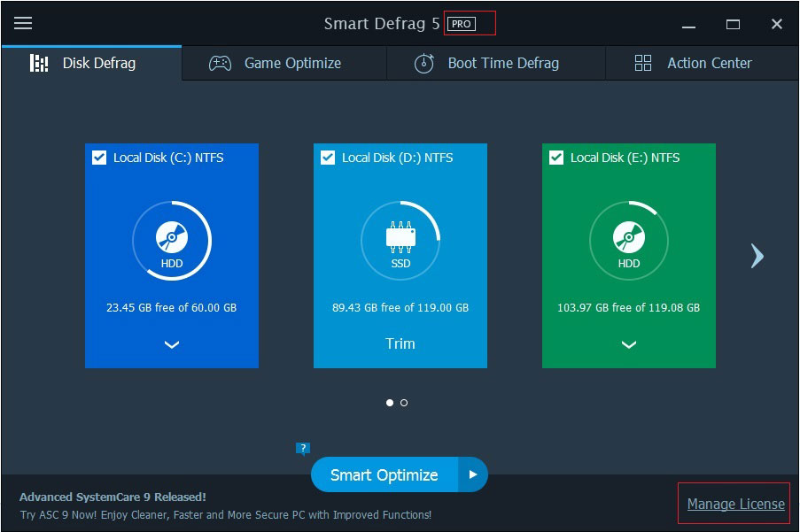The width and height of the screenshot is (800, 532).
Task: Open Advanced SystemCare 9 Released! promo
Action: 113,497
